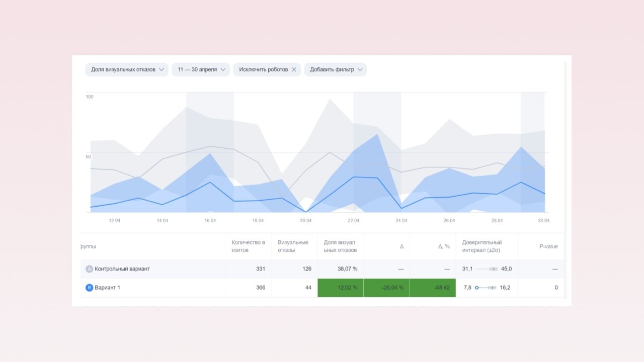
Task: Click the 'Доверительный интервал (±2σ)' column header
Action: pos(482,246)
